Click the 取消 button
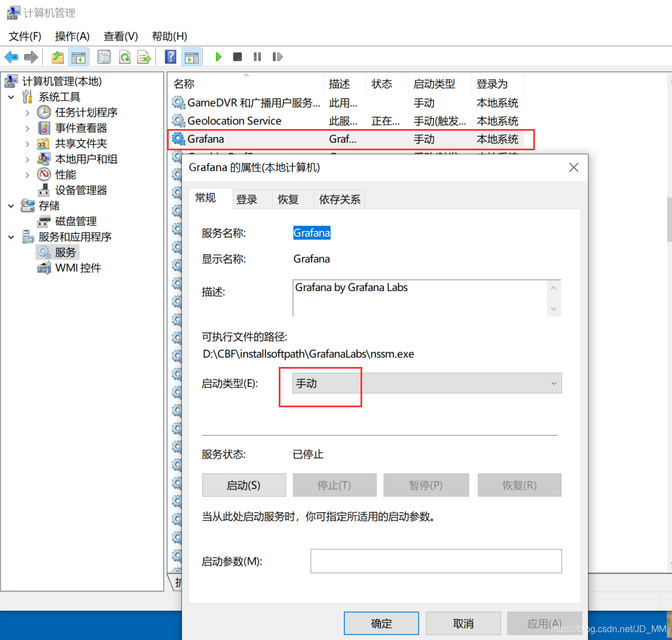672x640 pixels. point(464,623)
